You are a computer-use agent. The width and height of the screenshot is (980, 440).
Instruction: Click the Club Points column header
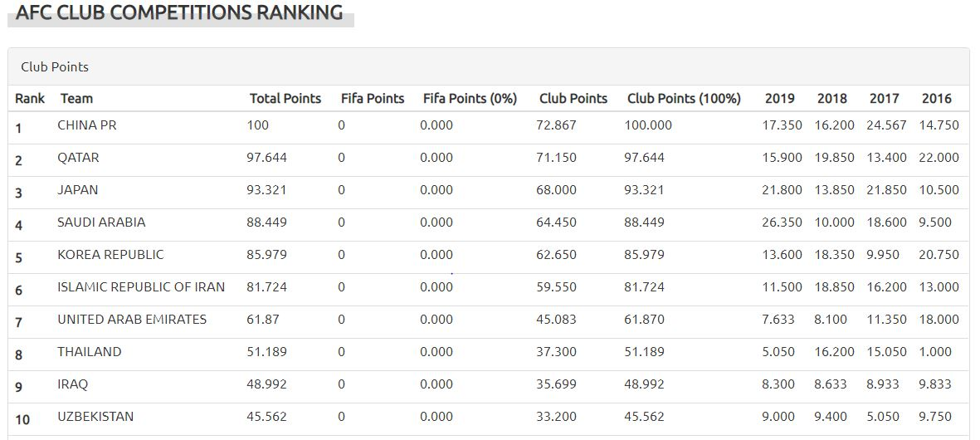(x=573, y=99)
